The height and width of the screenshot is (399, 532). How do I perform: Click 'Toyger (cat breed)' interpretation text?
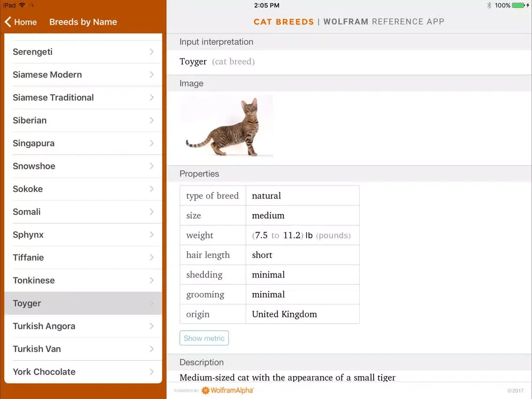(217, 61)
